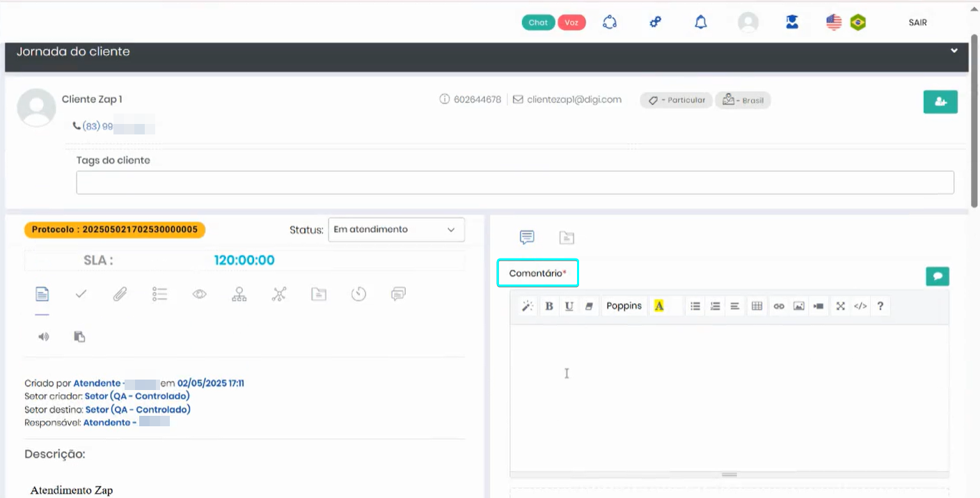Toggle the Chat status pill
The width and height of the screenshot is (980, 498).
(538, 22)
